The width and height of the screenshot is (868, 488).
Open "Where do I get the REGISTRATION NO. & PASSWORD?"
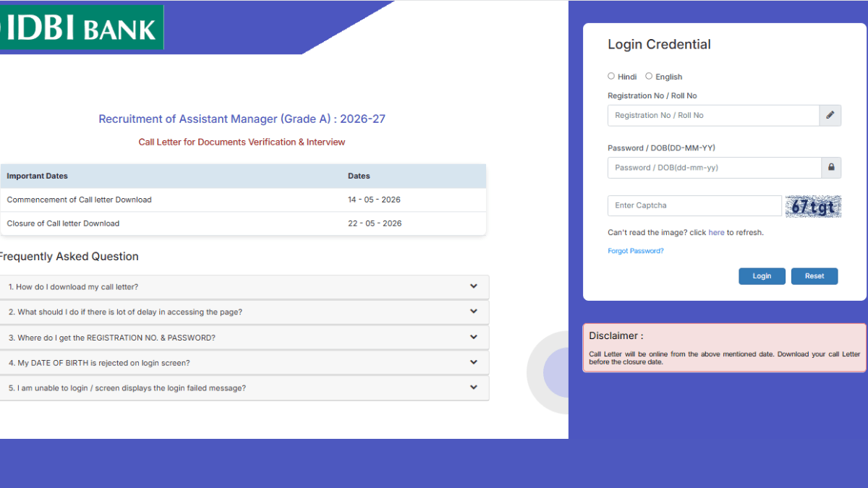pyautogui.click(x=244, y=338)
